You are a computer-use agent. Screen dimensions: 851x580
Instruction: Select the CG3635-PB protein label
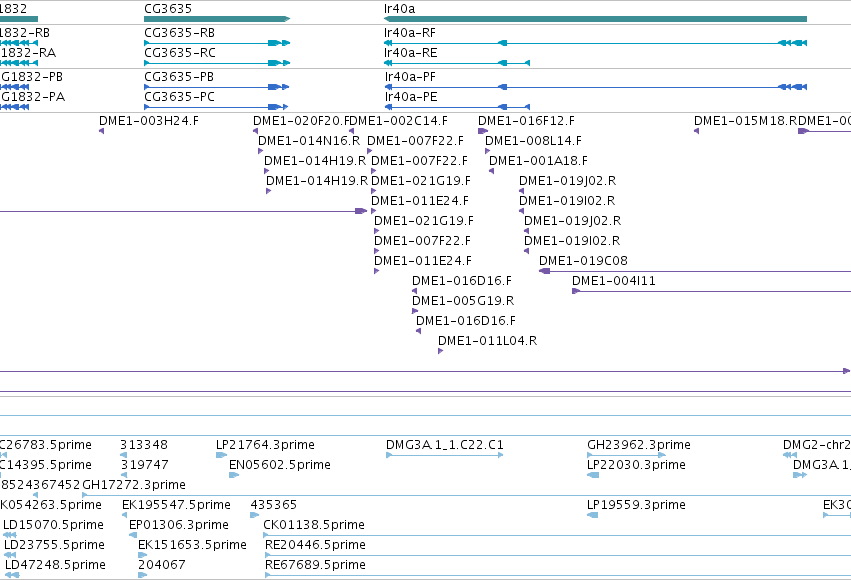[179, 77]
